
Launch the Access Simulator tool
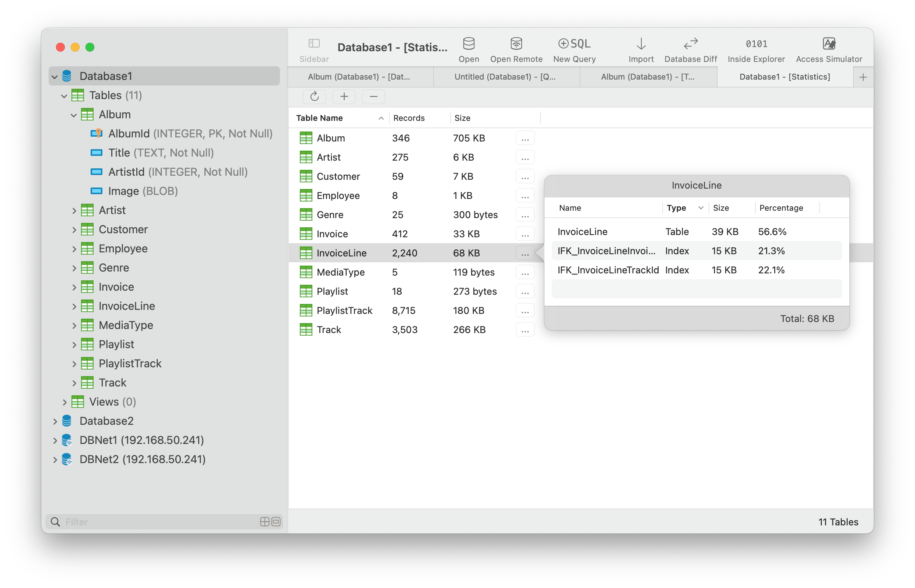(x=829, y=50)
